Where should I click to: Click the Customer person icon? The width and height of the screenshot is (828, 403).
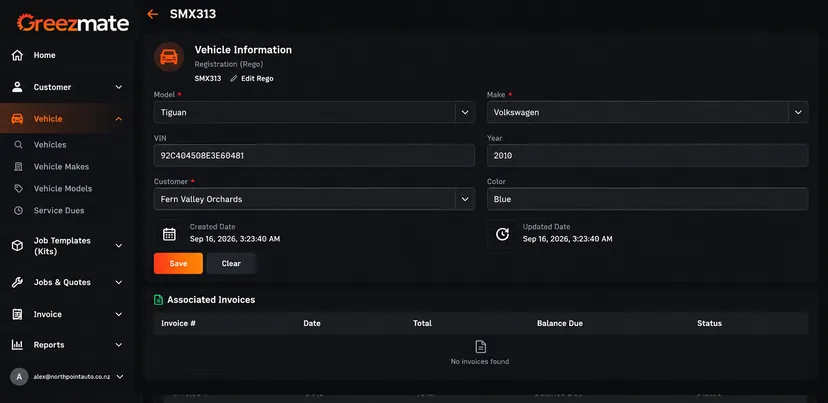pos(17,87)
